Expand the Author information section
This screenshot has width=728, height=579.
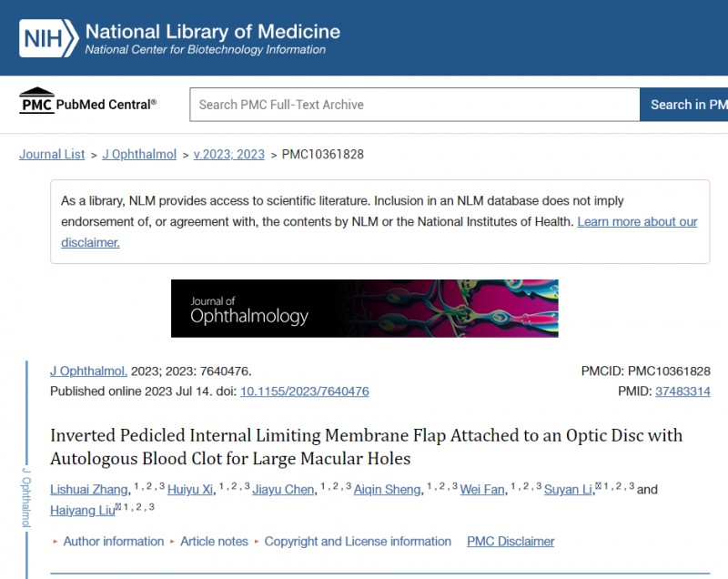coord(113,542)
